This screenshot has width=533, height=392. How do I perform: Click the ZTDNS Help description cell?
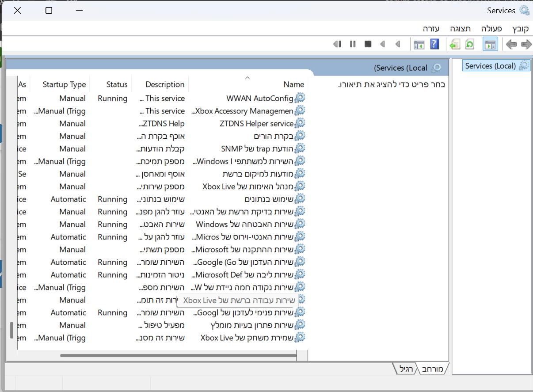click(162, 123)
